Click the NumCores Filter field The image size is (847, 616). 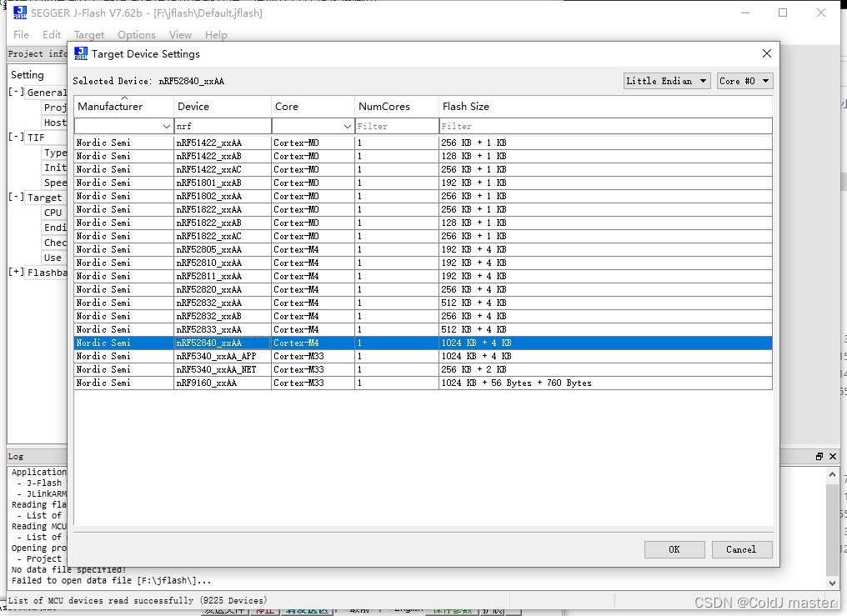(x=397, y=127)
